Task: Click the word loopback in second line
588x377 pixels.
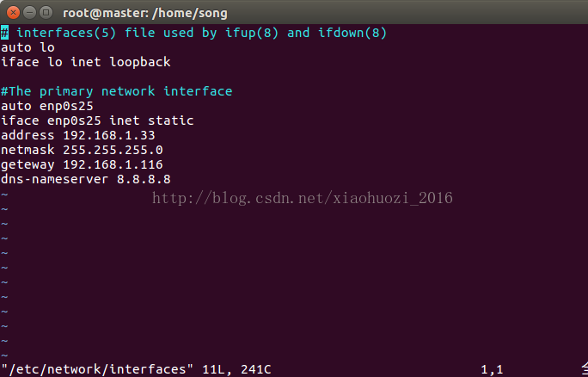Action: [x=140, y=62]
